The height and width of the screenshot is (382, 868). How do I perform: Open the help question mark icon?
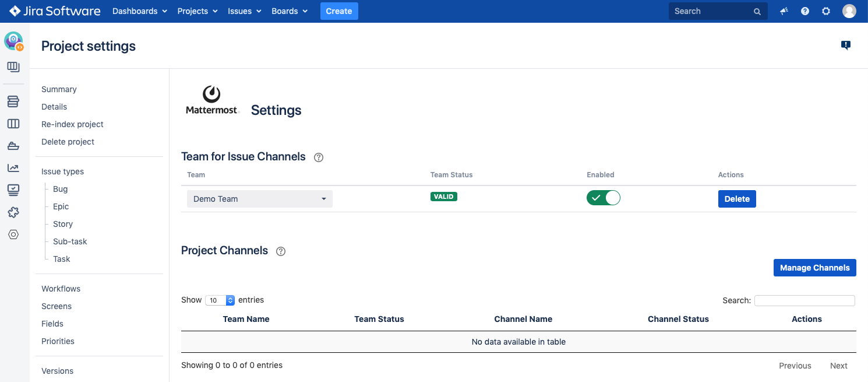[x=805, y=11]
